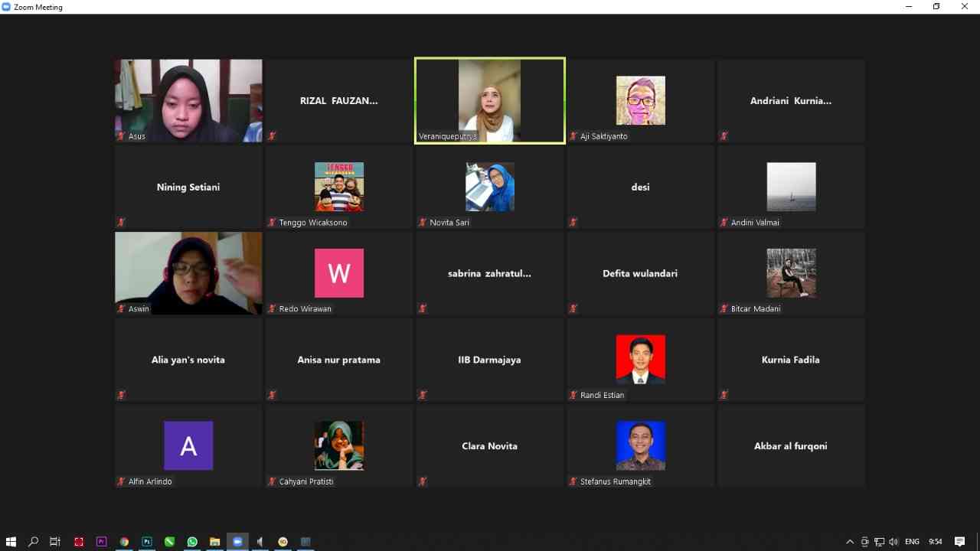The width and height of the screenshot is (980, 551).
Task: Click the muted mic icon on Asus tile
Action: pyautogui.click(x=121, y=136)
